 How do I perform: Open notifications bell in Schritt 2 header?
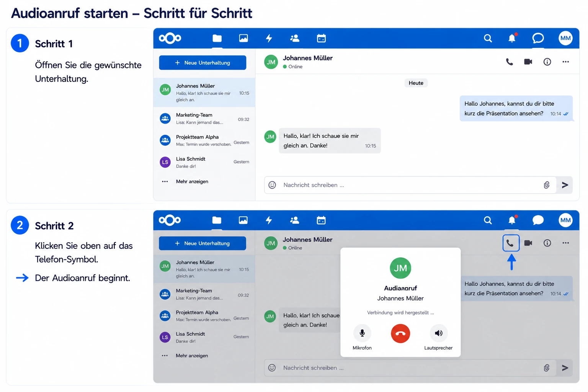pos(512,220)
